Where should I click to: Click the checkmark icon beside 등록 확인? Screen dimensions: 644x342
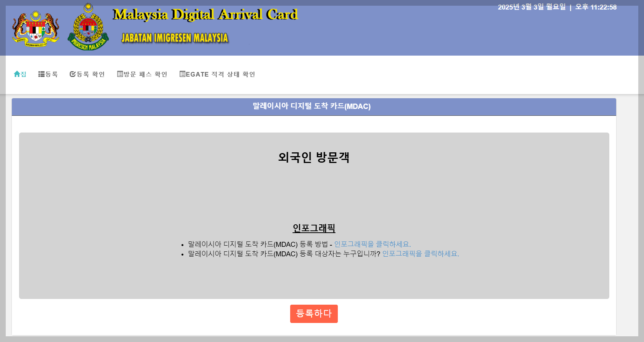click(x=72, y=74)
